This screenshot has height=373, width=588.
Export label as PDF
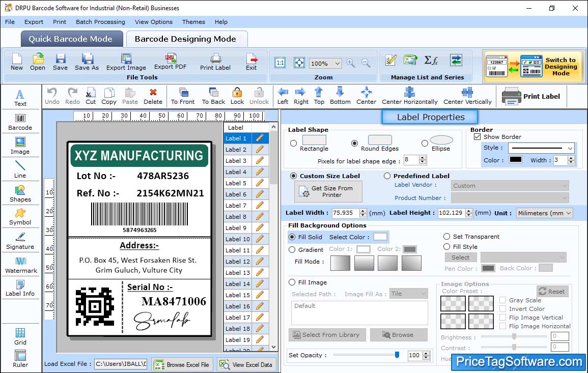click(x=170, y=62)
